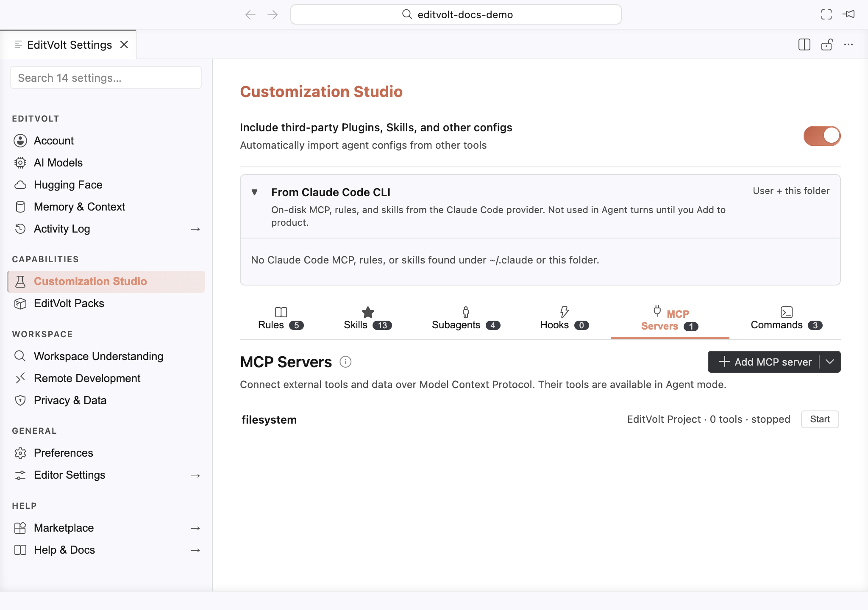Start the filesystem server
The width and height of the screenshot is (868, 610).
tap(820, 419)
